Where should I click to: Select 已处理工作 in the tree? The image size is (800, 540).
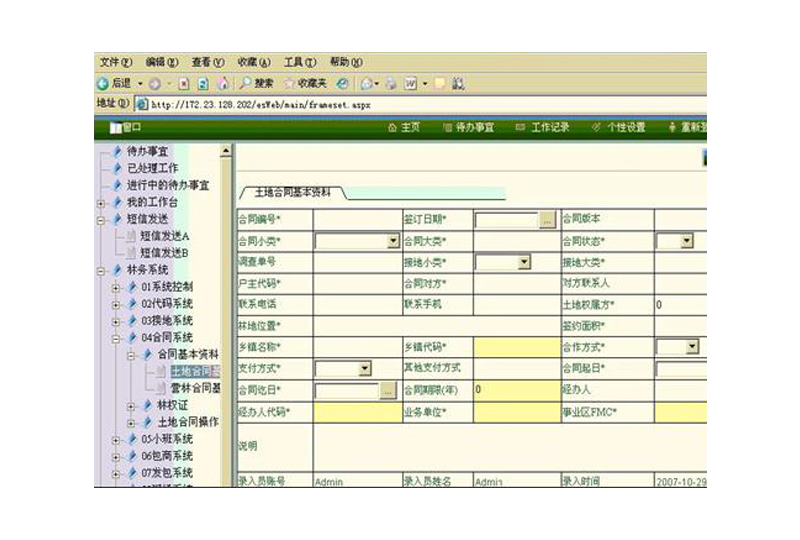pos(153,168)
